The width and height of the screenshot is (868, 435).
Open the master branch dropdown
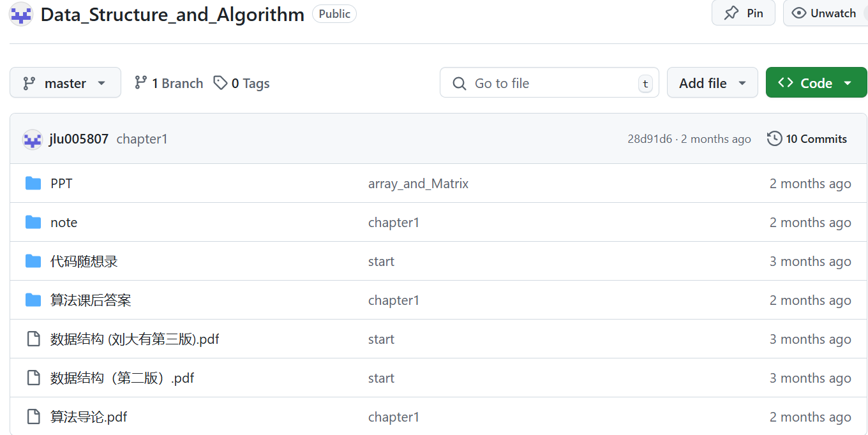click(x=65, y=83)
